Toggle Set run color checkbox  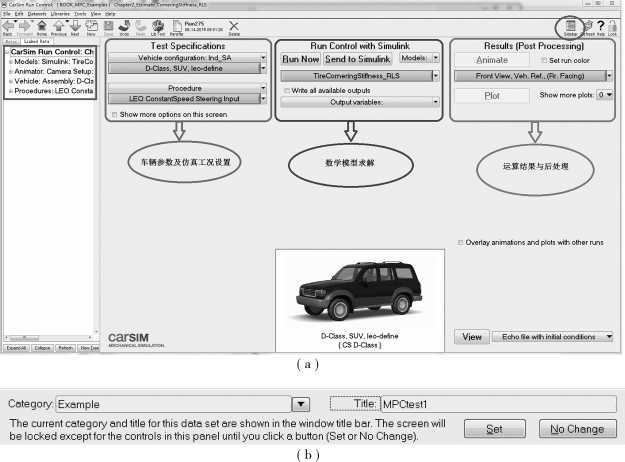(x=544, y=61)
